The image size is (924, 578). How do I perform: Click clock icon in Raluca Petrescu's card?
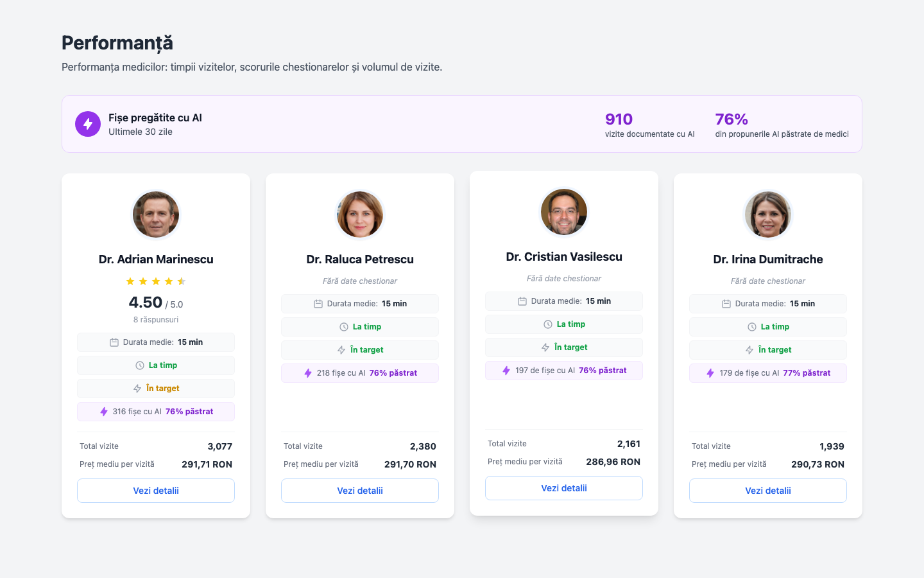pyautogui.click(x=344, y=327)
